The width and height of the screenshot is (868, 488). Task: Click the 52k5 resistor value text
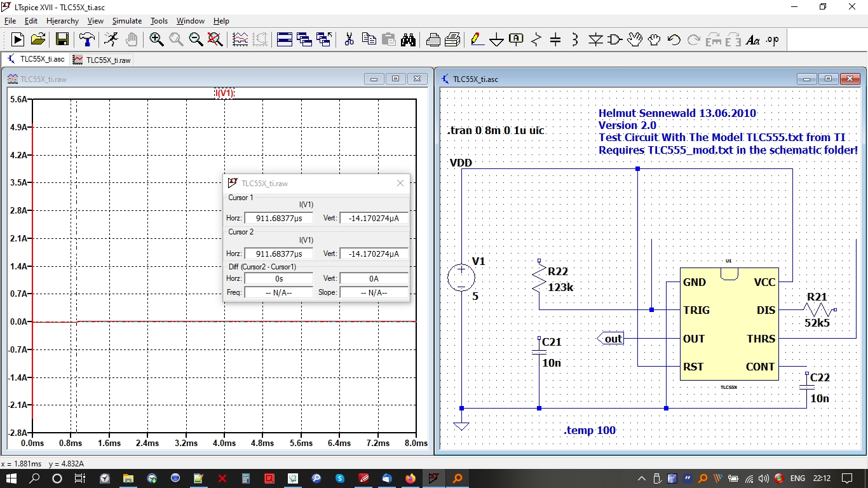pos(817,323)
